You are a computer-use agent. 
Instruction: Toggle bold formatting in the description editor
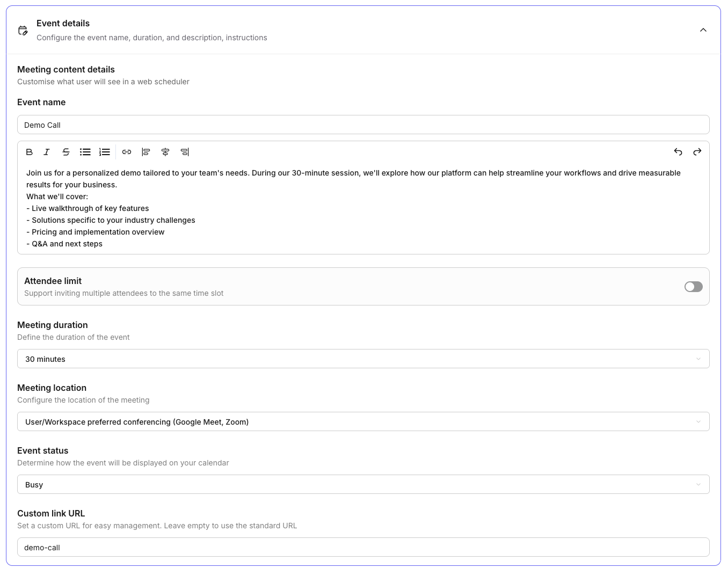(30, 152)
